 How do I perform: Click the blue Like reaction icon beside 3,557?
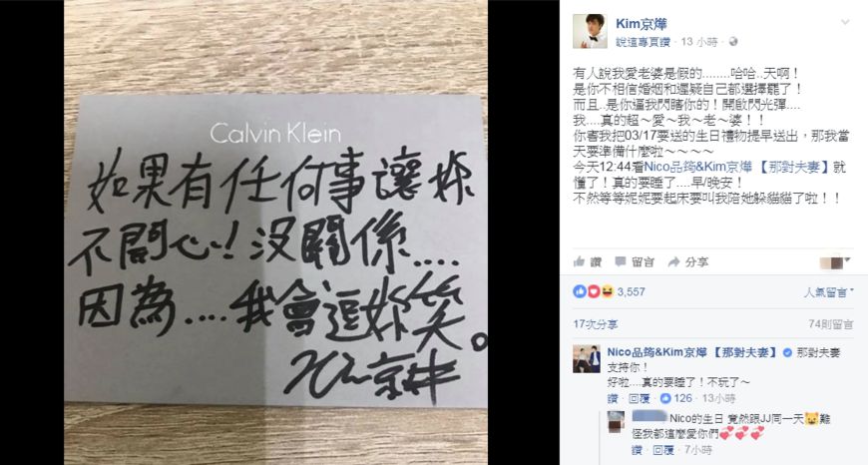[x=580, y=291]
